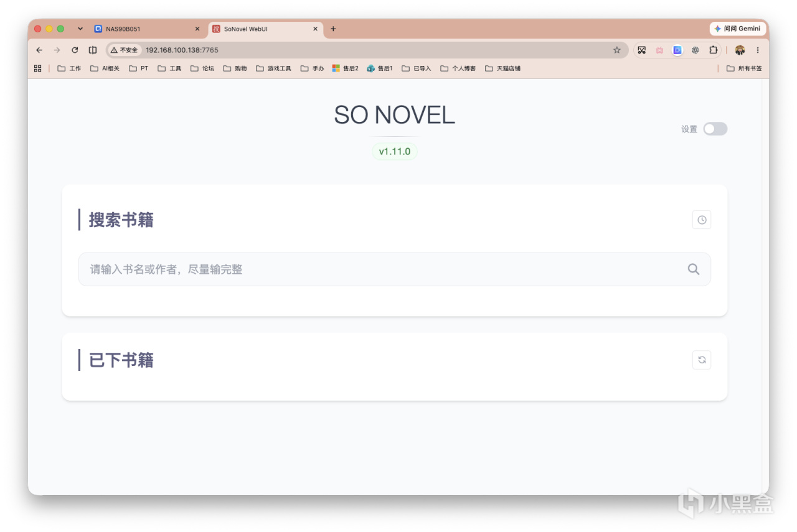Close the NAS90B051 tab
This screenshot has height=532, width=797.
197,29
